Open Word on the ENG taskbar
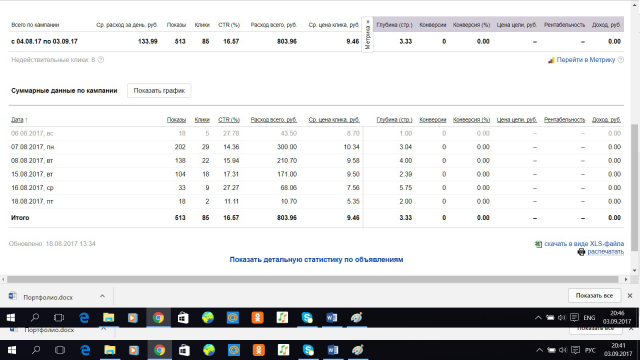 [x=332, y=318]
